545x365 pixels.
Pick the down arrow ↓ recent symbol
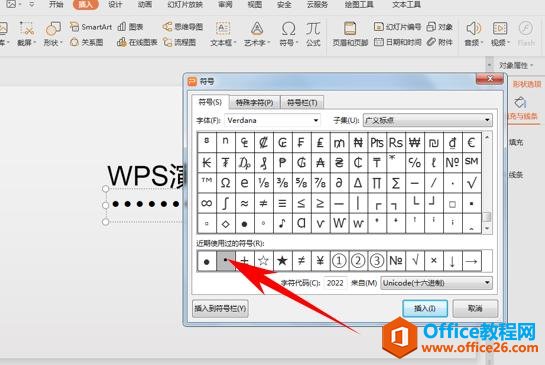tap(453, 261)
